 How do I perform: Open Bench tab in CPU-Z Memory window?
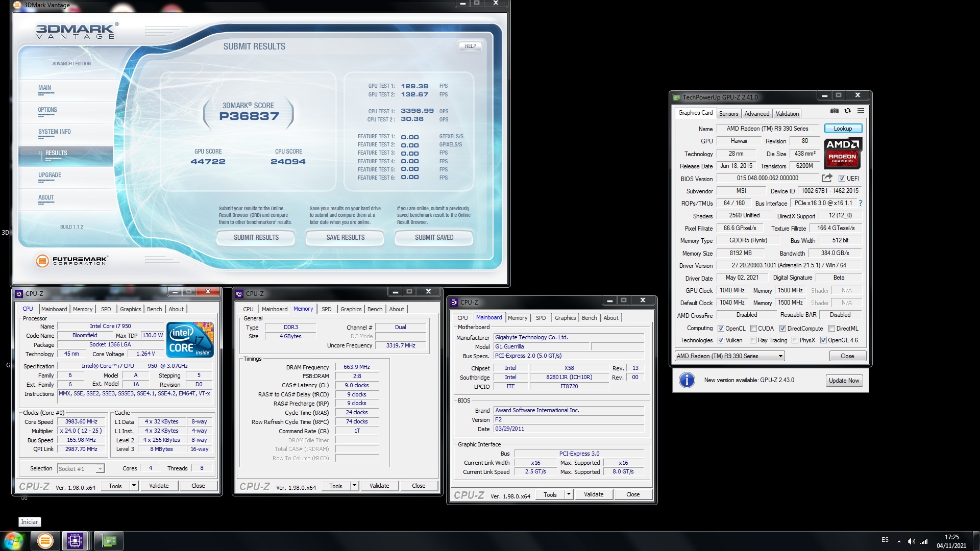375,309
